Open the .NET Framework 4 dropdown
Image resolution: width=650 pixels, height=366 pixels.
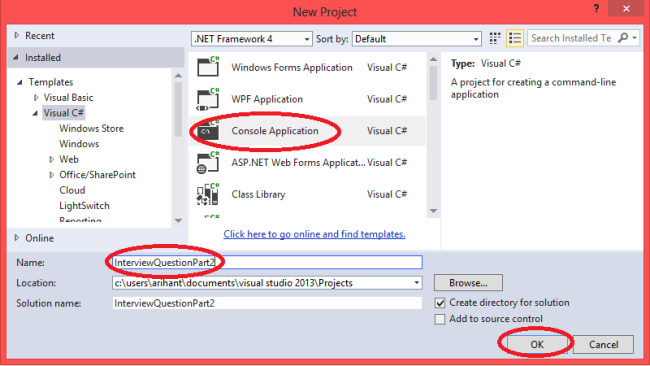pyautogui.click(x=251, y=39)
